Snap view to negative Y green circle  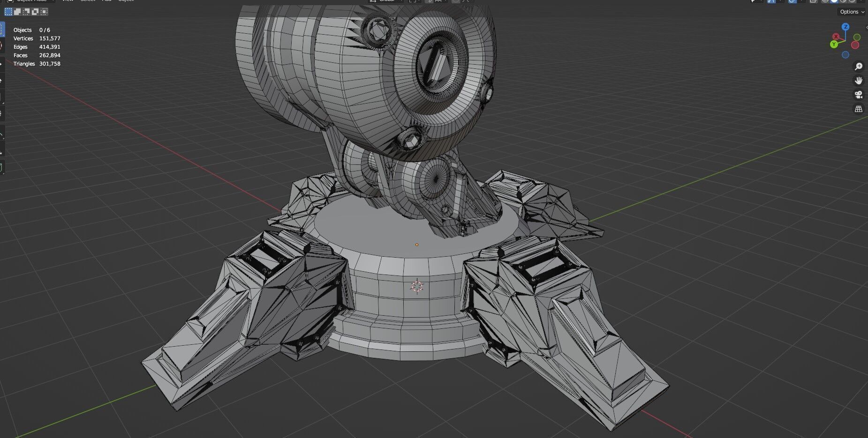(857, 37)
